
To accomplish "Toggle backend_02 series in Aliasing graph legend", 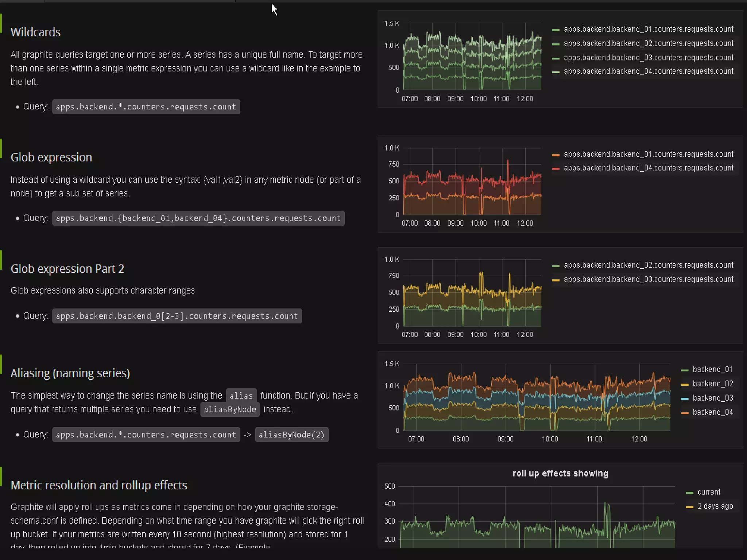I will [712, 384].
